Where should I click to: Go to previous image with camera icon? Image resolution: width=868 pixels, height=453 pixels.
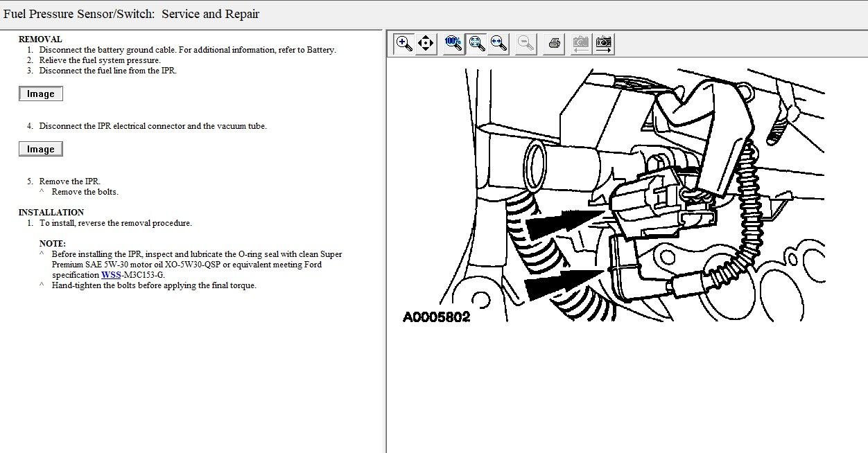click(581, 44)
